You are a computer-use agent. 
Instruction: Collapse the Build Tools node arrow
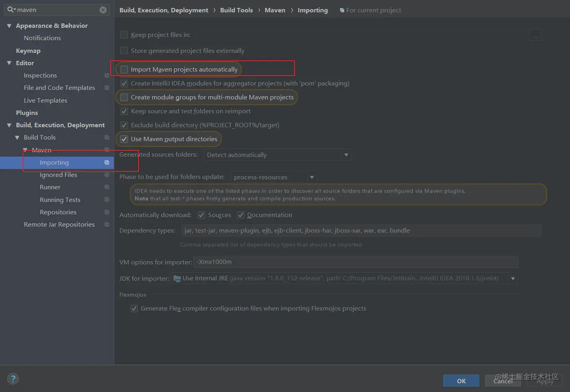click(x=17, y=138)
